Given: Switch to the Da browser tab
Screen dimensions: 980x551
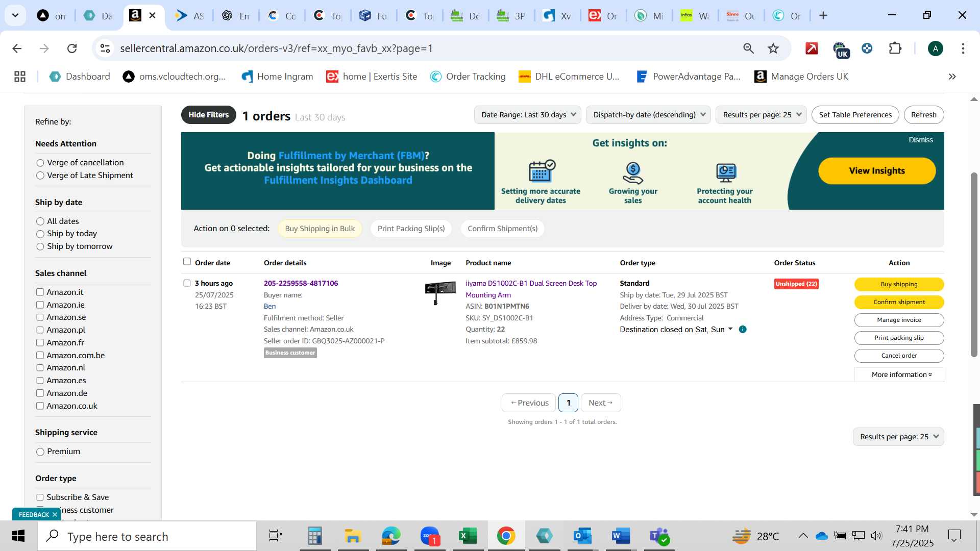Looking at the screenshot, I should click(98, 16).
